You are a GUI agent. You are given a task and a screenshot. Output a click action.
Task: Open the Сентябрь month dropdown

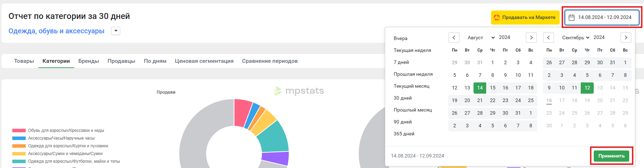pos(575,38)
